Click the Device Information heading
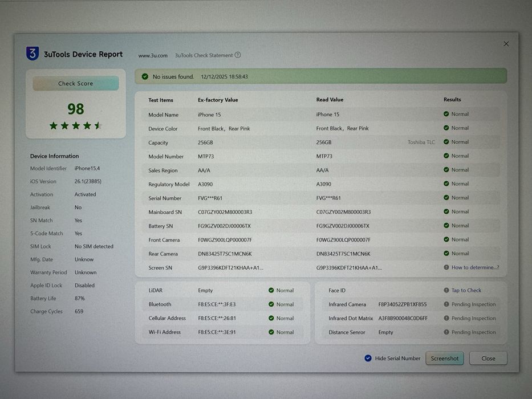This screenshot has height=399, width=532. click(x=54, y=156)
